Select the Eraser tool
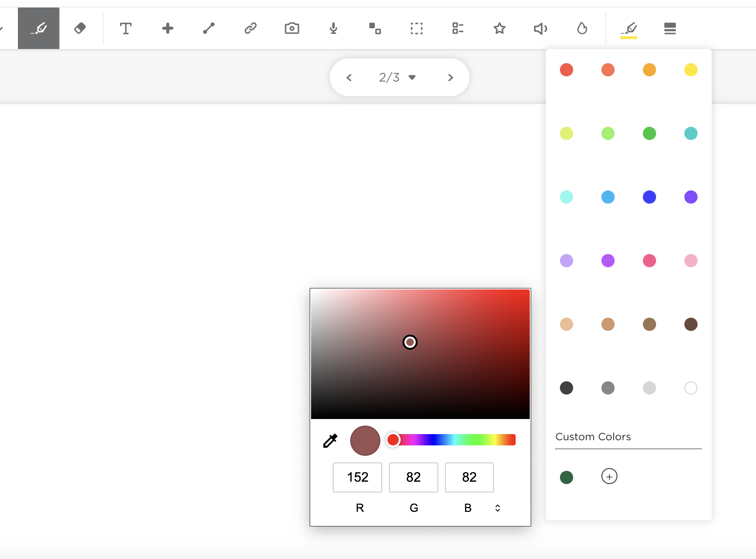The width and height of the screenshot is (756, 559). click(80, 28)
